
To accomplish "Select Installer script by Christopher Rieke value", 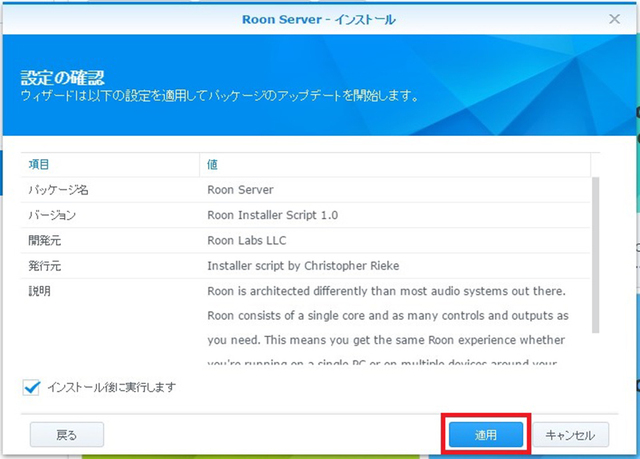I will click(303, 266).
